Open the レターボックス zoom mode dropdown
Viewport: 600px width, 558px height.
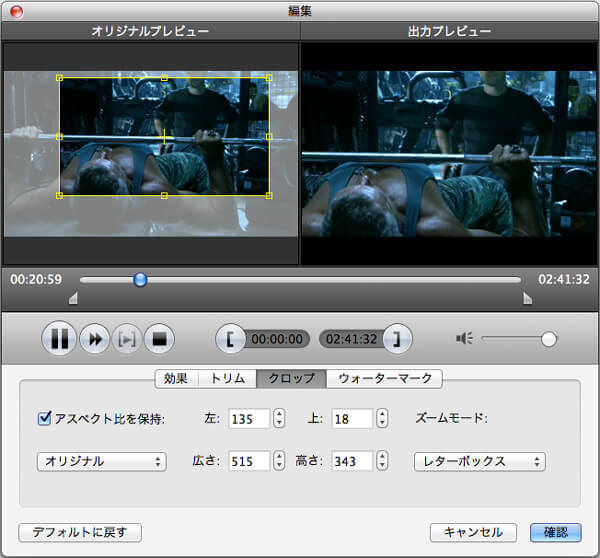click(x=479, y=462)
